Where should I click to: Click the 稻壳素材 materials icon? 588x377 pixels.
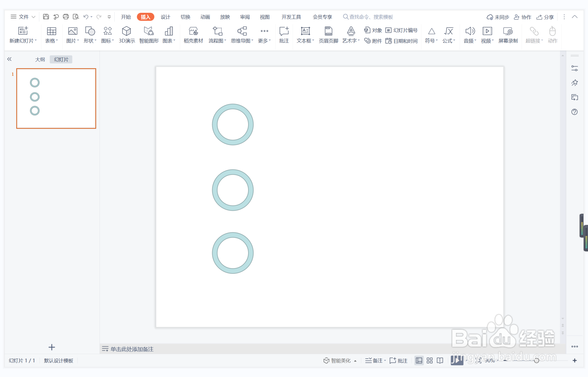tap(193, 31)
